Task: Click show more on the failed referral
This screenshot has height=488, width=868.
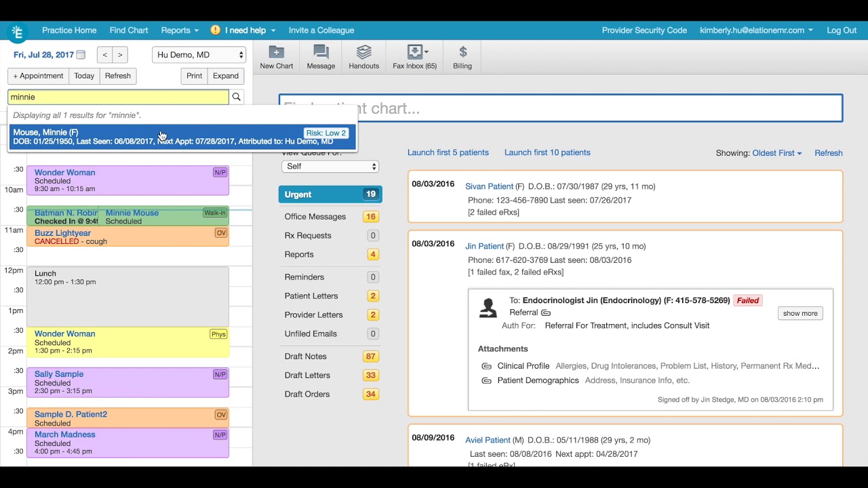Action: coord(800,314)
